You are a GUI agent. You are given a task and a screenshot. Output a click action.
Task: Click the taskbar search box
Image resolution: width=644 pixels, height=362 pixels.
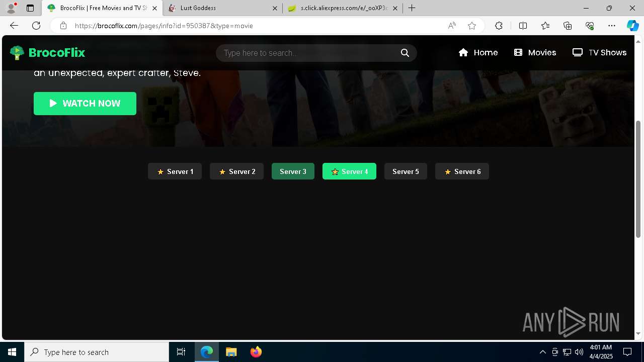click(x=97, y=352)
